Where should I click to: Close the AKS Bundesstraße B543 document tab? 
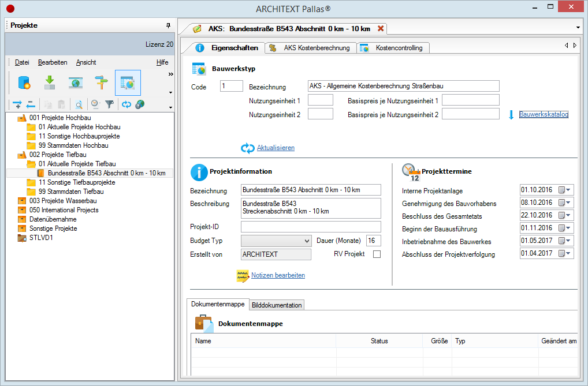[381, 28]
